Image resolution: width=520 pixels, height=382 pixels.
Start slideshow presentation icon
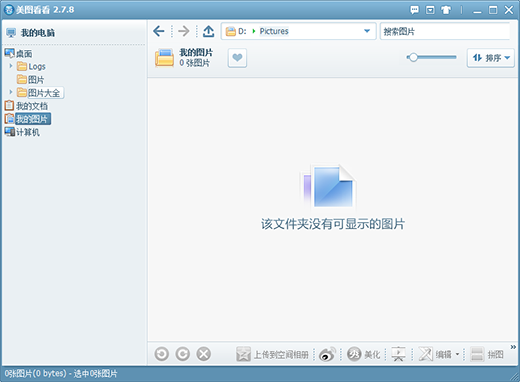point(398,354)
